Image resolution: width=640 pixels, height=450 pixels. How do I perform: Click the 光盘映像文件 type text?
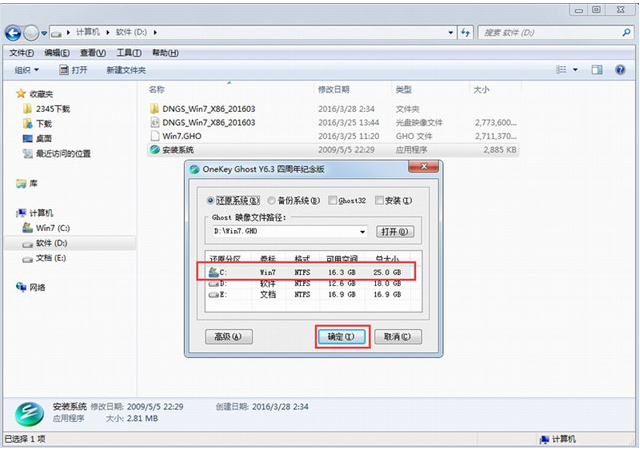point(419,122)
